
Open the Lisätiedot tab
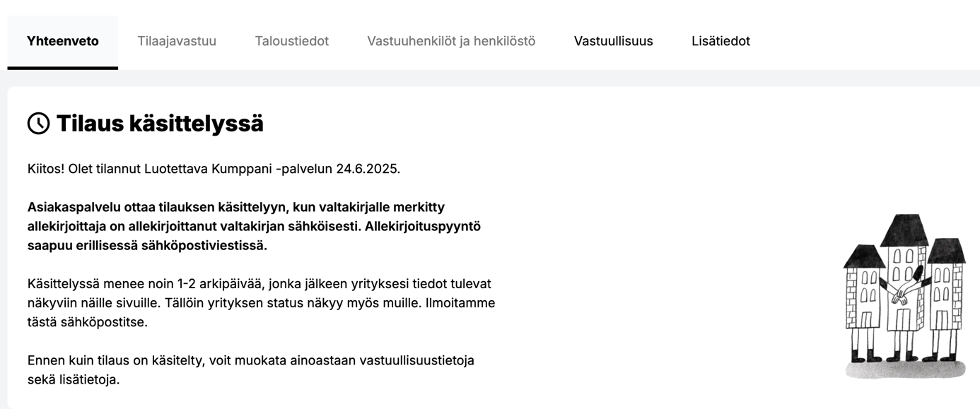tap(721, 42)
